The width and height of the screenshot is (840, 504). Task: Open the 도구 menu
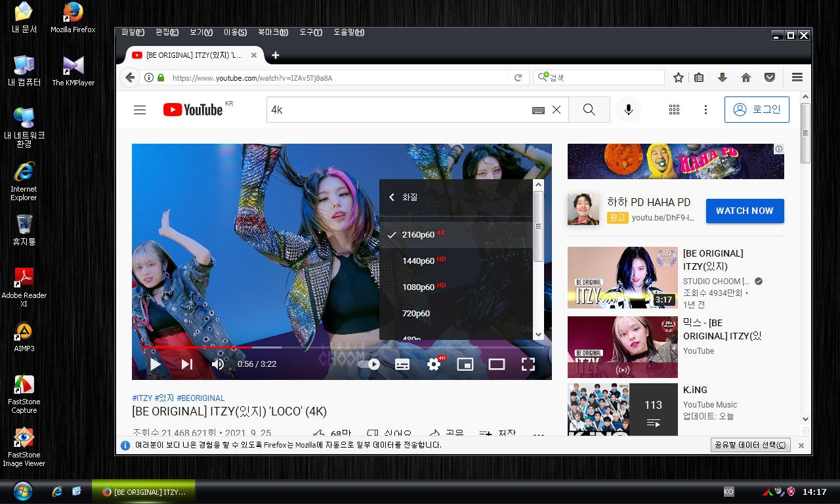pos(310,32)
